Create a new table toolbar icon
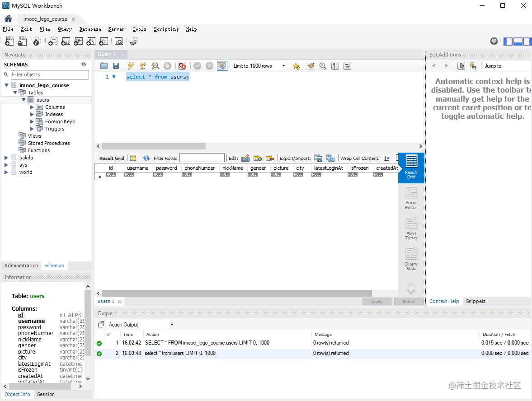The image size is (532, 401). click(x=66, y=42)
